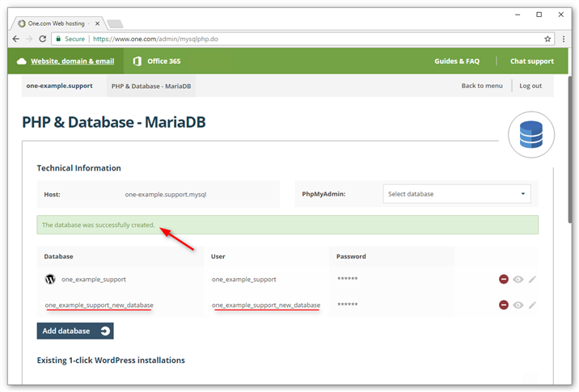
Task: Click the Technical Information heading
Action: click(78, 168)
